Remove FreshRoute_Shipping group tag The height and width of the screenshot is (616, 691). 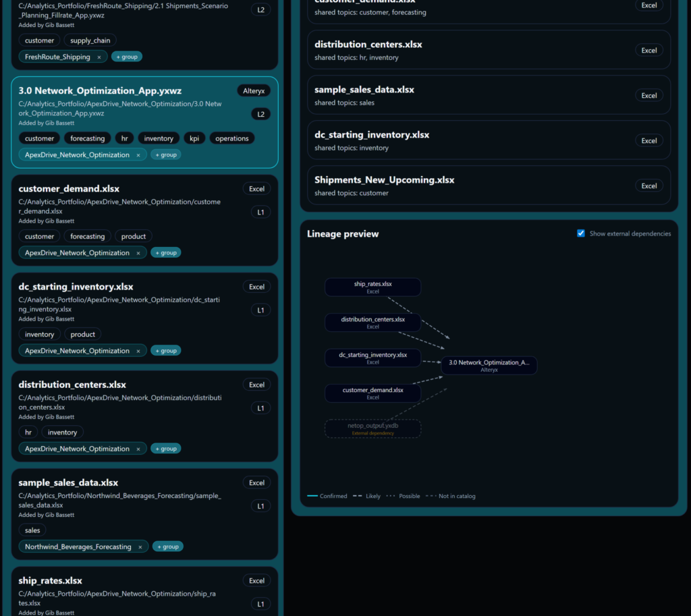(x=99, y=57)
